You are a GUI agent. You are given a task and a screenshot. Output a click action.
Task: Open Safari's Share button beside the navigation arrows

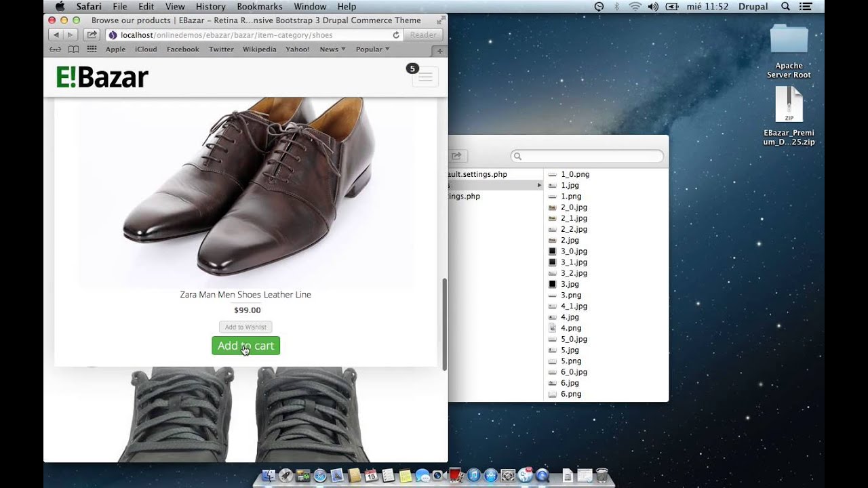pos(92,35)
